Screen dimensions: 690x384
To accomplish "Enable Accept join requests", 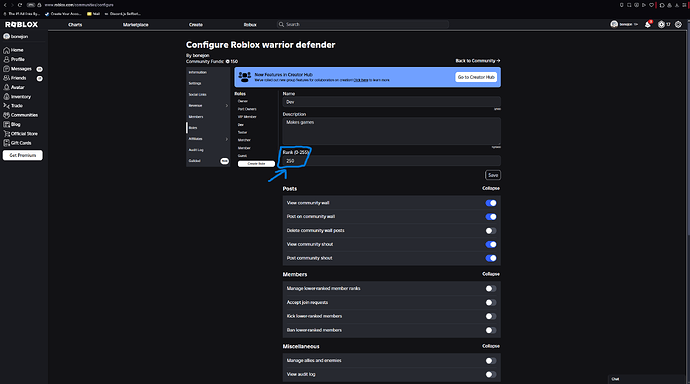I will pyautogui.click(x=491, y=303).
